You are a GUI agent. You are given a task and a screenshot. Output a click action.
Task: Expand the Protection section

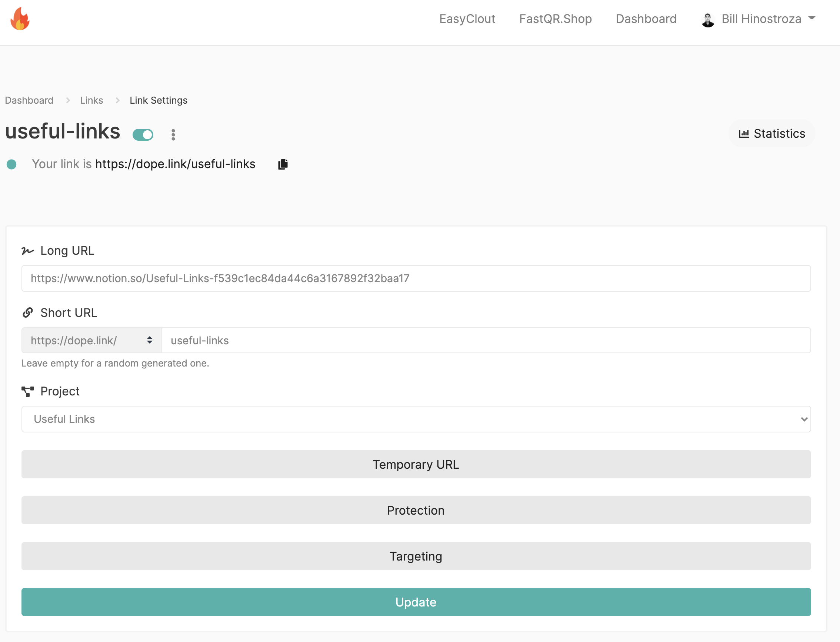tap(416, 510)
